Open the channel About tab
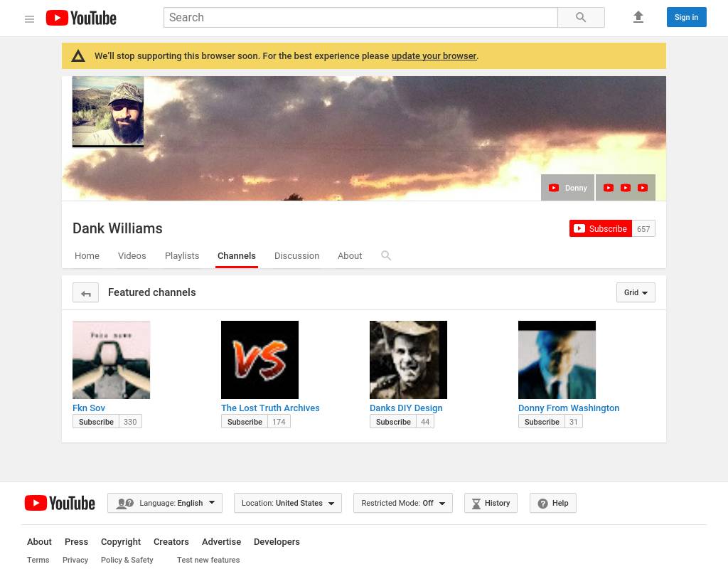 click(350, 256)
